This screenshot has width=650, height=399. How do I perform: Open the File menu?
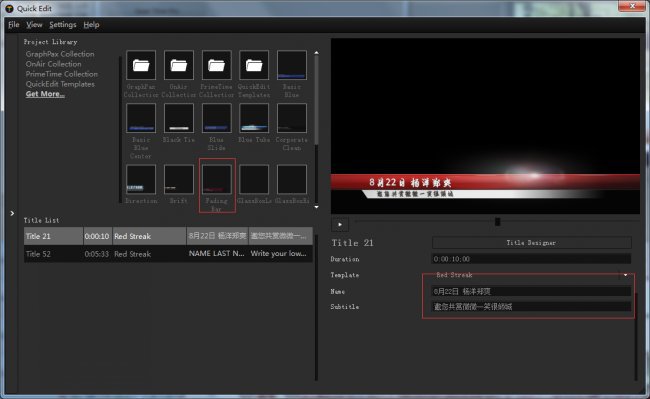(14, 25)
